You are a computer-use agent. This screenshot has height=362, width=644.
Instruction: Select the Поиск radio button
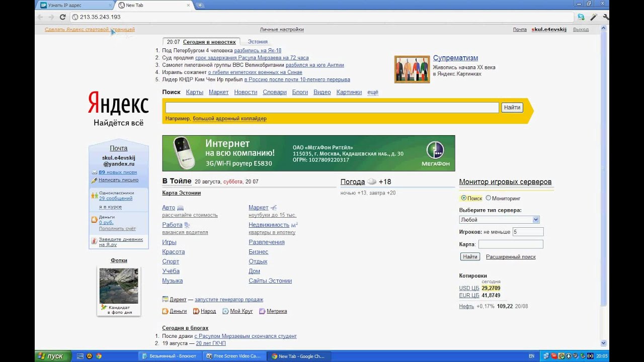463,198
